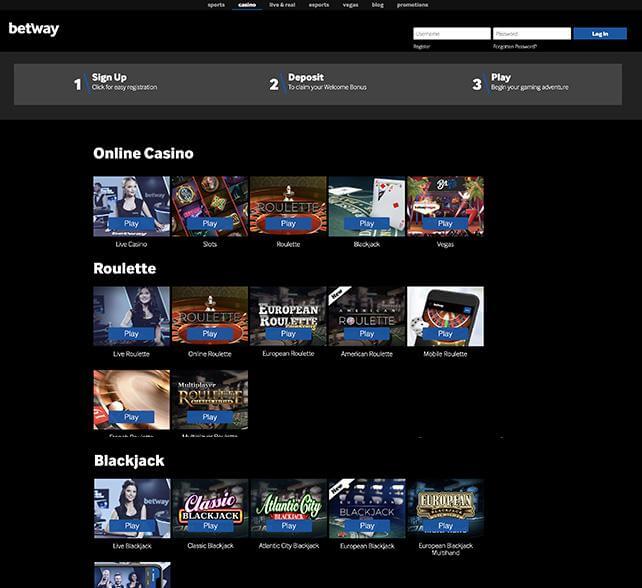
Task: Click the Log In button
Action: pos(600,34)
